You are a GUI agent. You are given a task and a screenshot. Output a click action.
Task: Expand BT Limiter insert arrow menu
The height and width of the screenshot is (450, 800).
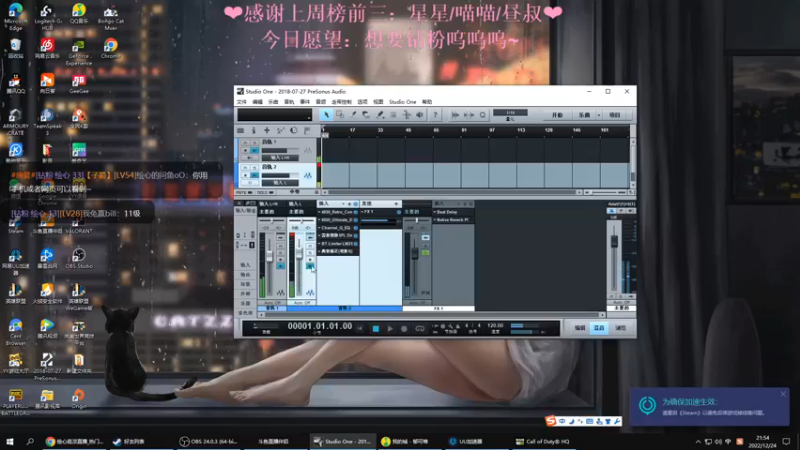click(319, 244)
